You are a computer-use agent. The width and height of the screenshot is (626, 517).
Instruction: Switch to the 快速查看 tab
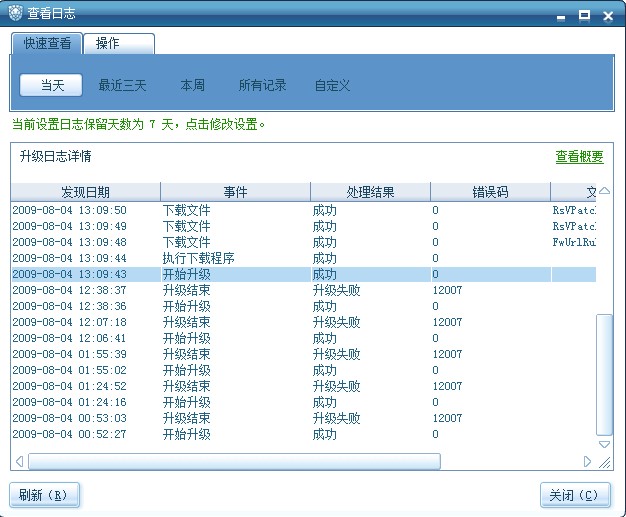(47, 43)
